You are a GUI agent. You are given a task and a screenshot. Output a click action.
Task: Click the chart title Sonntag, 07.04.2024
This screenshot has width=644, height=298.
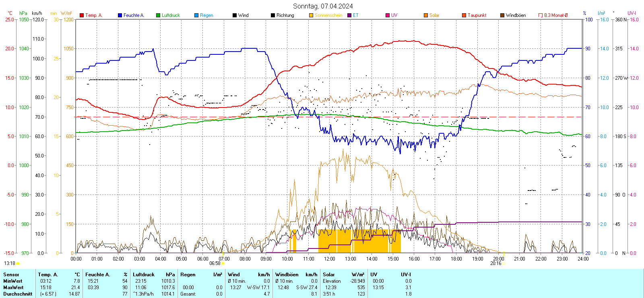(x=323, y=6)
